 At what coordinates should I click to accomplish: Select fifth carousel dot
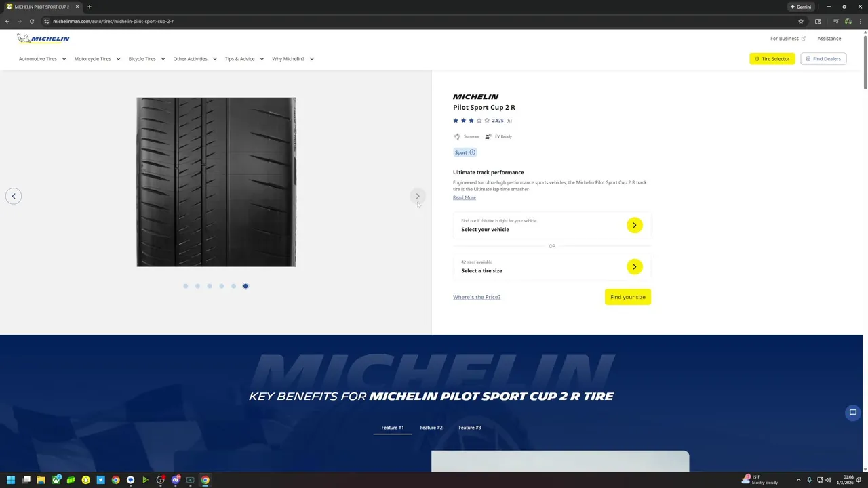coord(233,286)
